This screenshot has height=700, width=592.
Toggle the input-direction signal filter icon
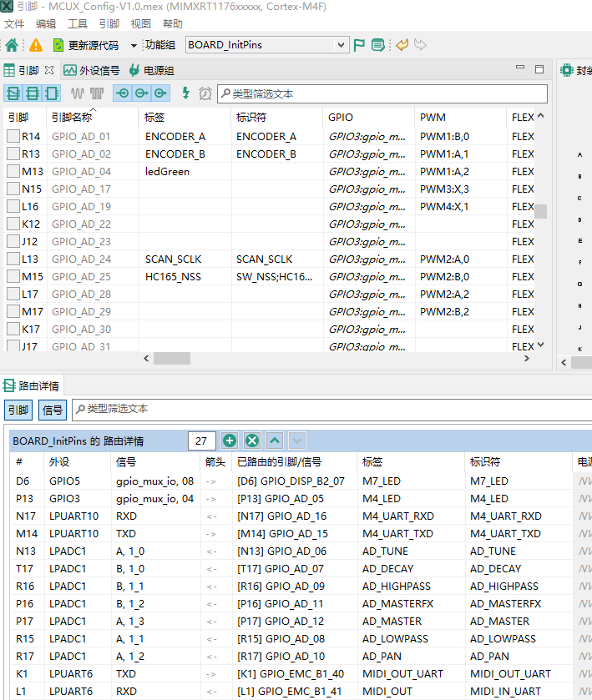[x=123, y=93]
